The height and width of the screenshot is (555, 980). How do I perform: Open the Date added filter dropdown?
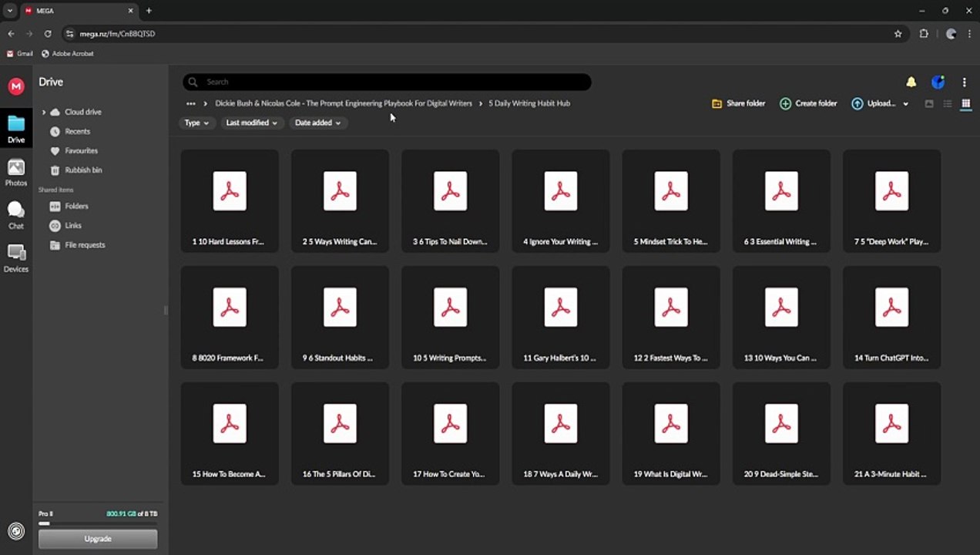pos(318,123)
